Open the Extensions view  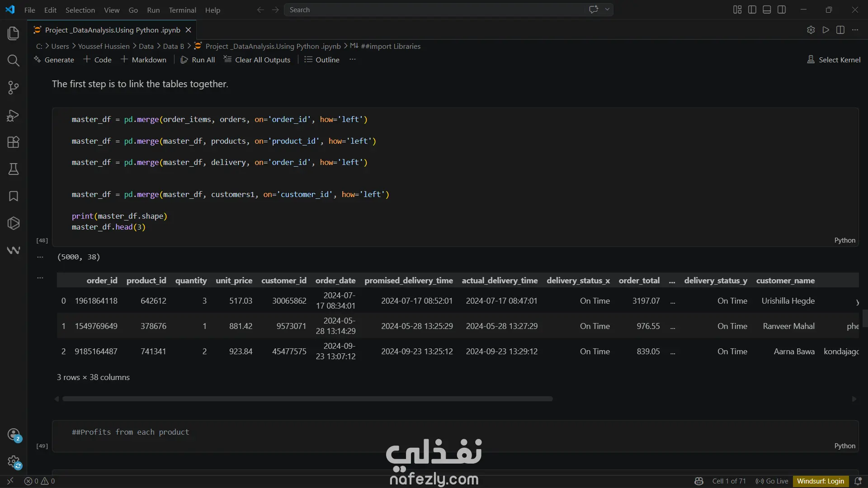14,142
